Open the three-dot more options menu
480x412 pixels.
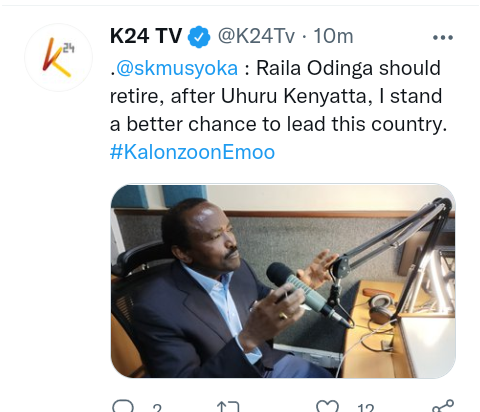[x=443, y=37]
